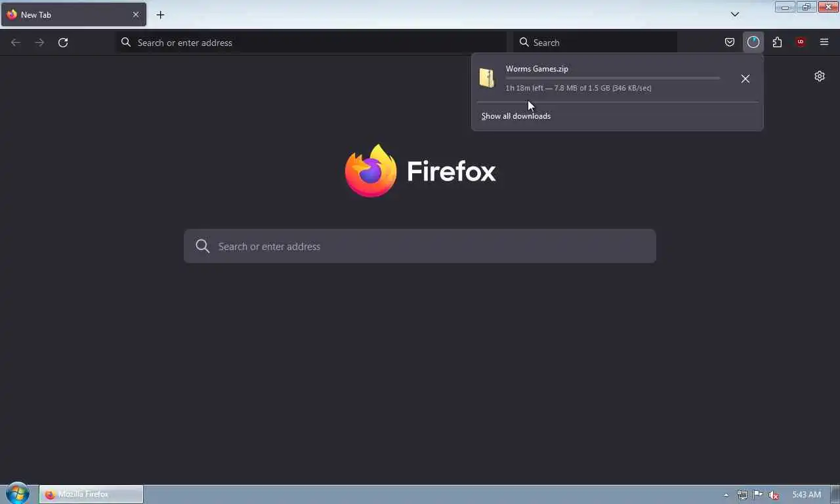
Task: Open the taskbar clock showing 5:43 AM
Action: pos(807,495)
